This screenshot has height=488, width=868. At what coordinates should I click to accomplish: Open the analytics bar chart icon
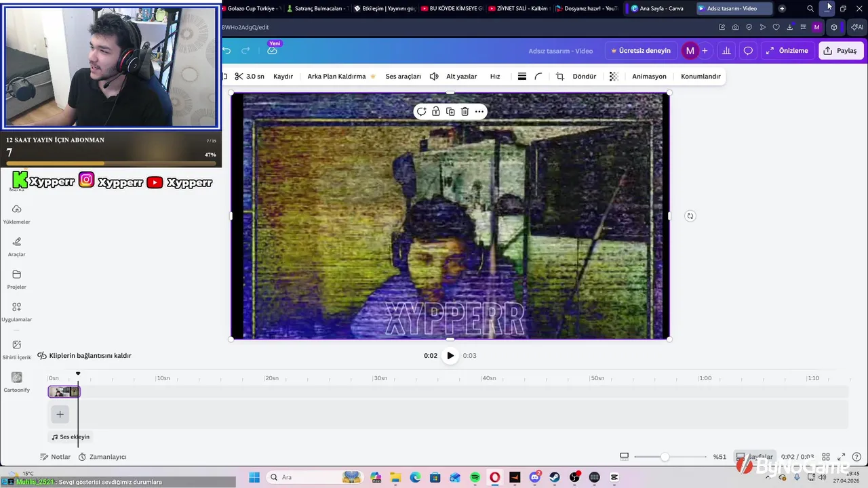[x=726, y=51]
